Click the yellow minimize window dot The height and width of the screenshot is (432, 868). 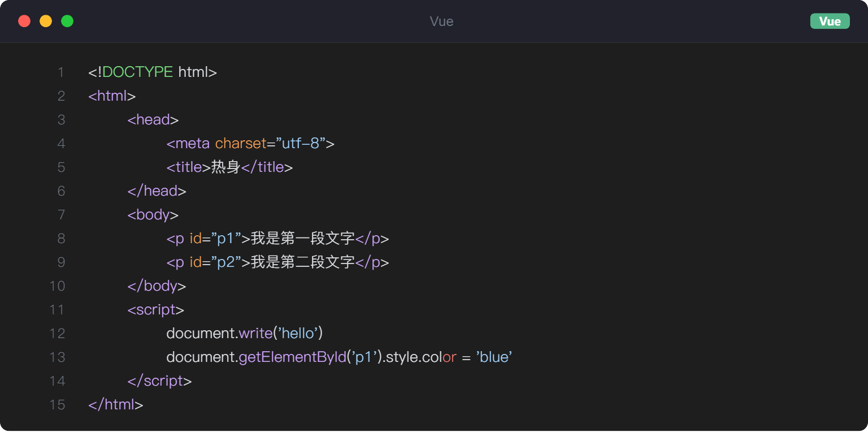pyautogui.click(x=46, y=21)
